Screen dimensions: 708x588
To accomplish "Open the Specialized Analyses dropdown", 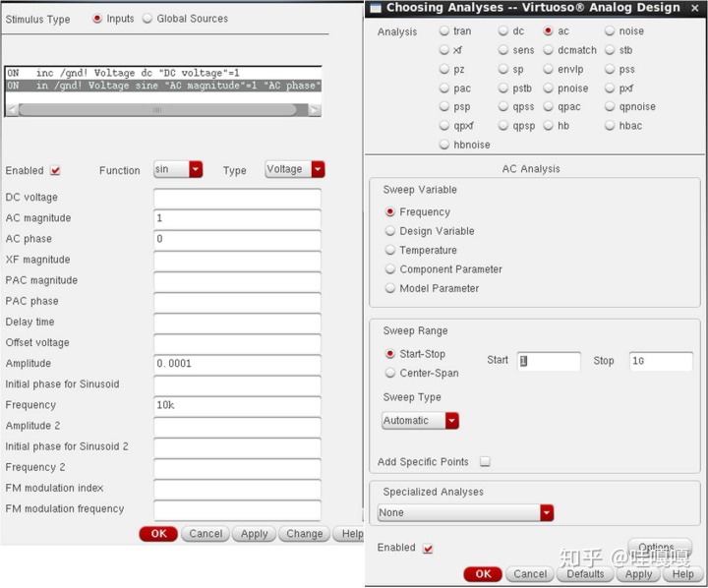I will click(465, 512).
